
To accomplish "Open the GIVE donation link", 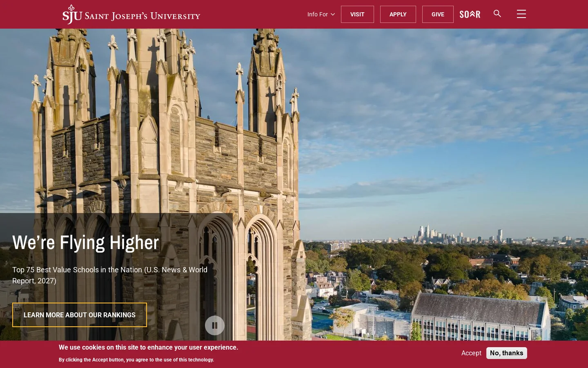I will [x=438, y=14].
